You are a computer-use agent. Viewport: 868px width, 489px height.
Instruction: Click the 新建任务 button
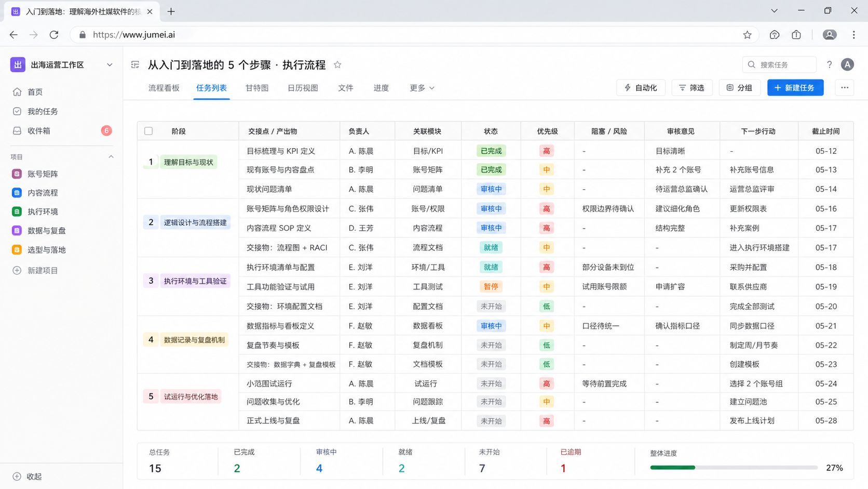(x=795, y=88)
